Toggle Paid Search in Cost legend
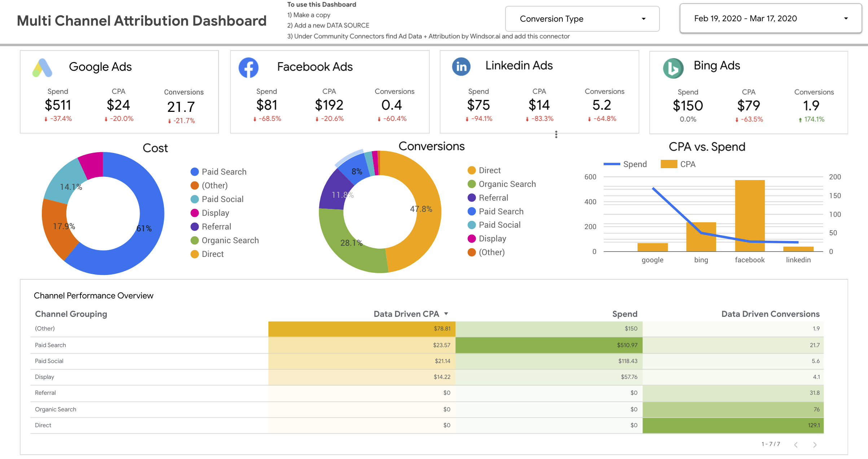The height and width of the screenshot is (459, 868). pyautogui.click(x=224, y=172)
